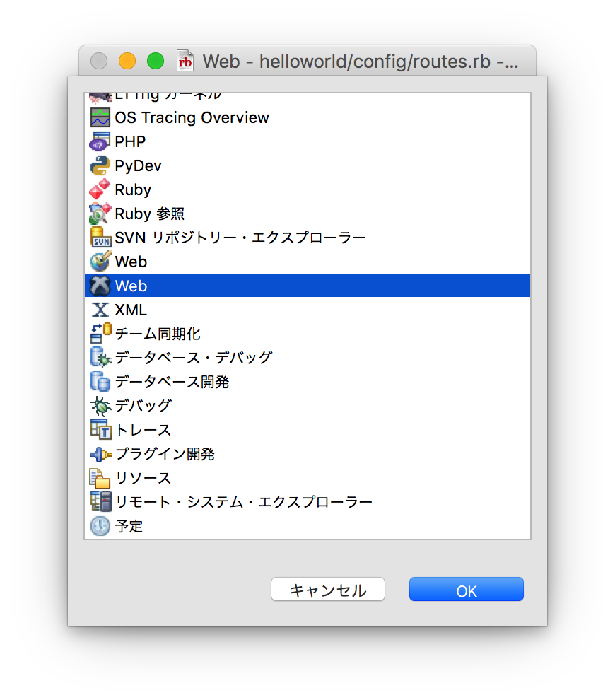Choose SVN リポジトリー・エクスプローラー label
615x700 pixels.
pos(240,238)
